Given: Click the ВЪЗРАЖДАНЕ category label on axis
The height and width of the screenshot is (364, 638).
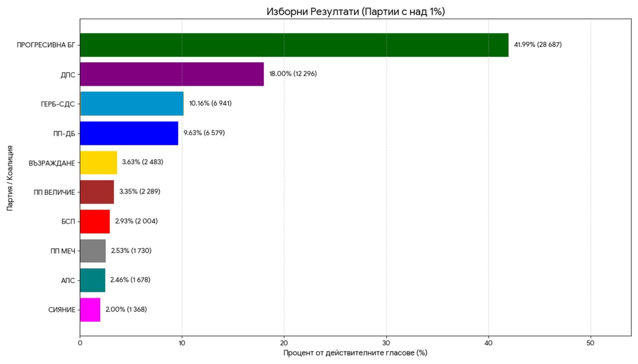Looking at the screenshot, I should (52, 163).
